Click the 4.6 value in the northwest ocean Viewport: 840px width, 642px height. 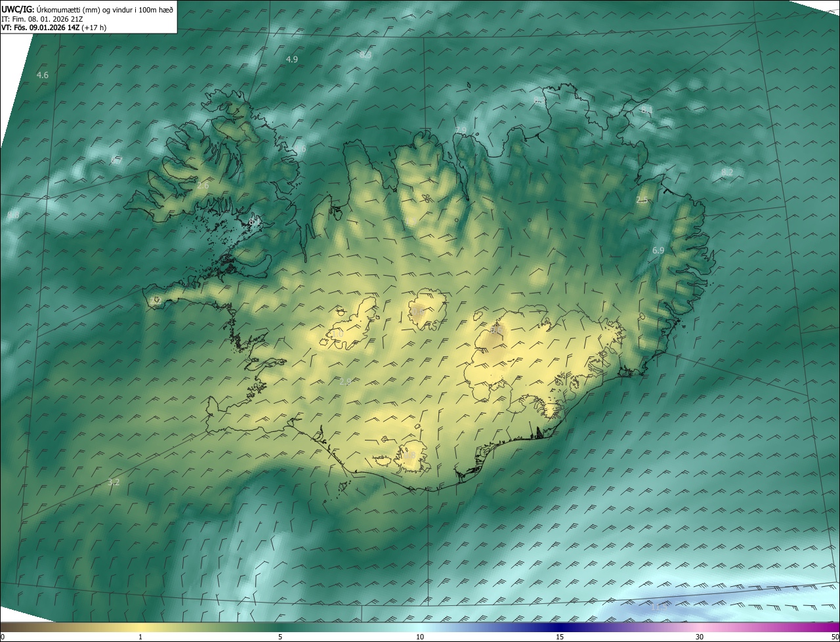(43, 75)
